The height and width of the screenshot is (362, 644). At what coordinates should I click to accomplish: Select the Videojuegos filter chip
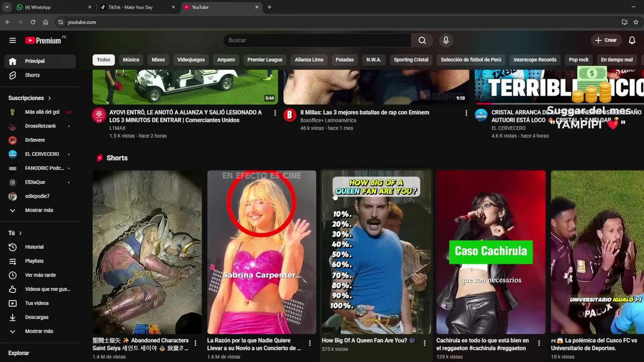(x=191, y=60)
